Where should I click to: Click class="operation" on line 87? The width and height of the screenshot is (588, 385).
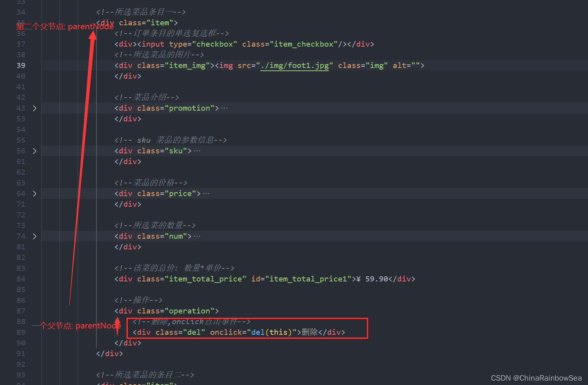coord(176,311)
